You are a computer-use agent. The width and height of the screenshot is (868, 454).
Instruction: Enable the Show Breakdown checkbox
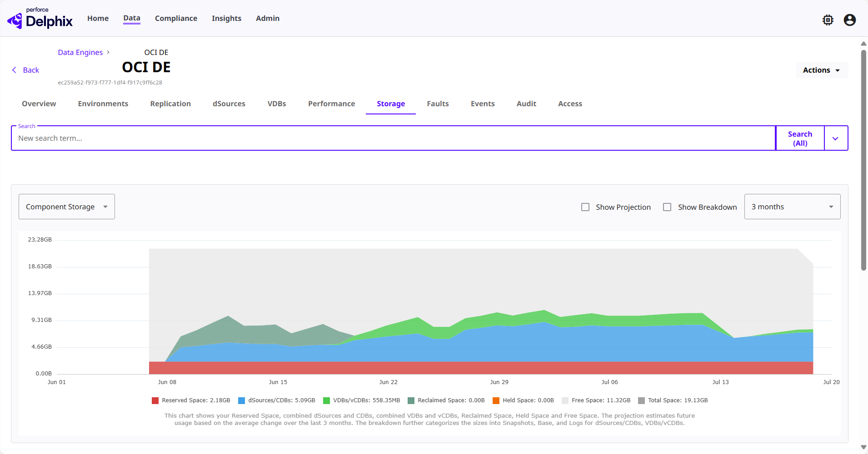pos(667,207)
